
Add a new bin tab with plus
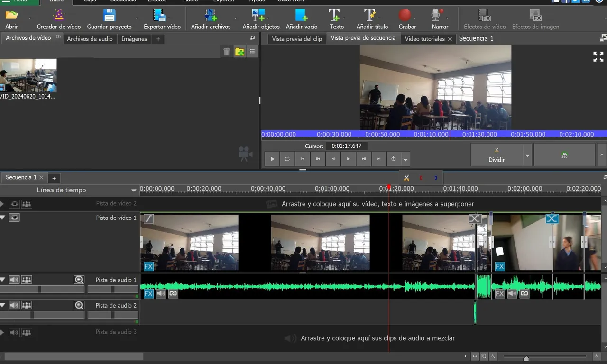[158, 39]
